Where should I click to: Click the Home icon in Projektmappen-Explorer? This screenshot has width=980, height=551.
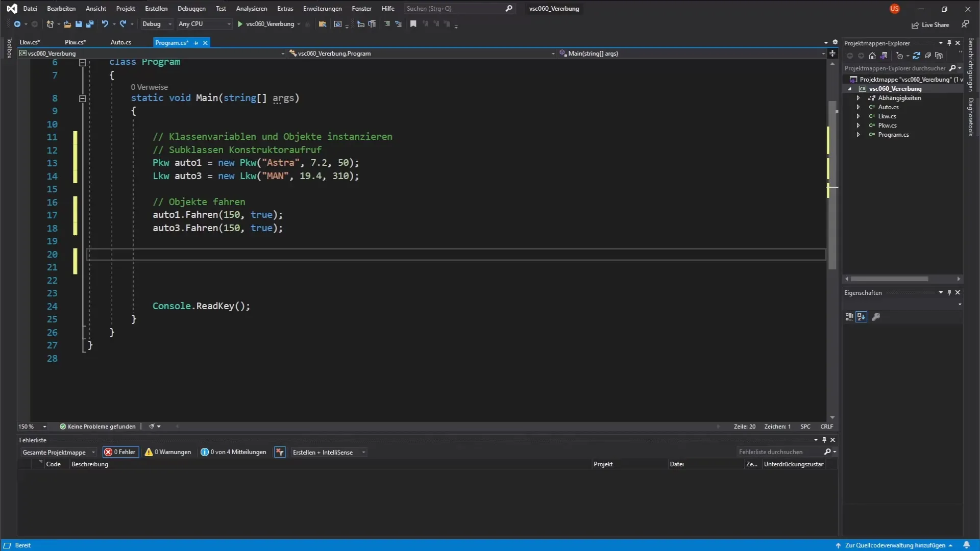[872, 56]
